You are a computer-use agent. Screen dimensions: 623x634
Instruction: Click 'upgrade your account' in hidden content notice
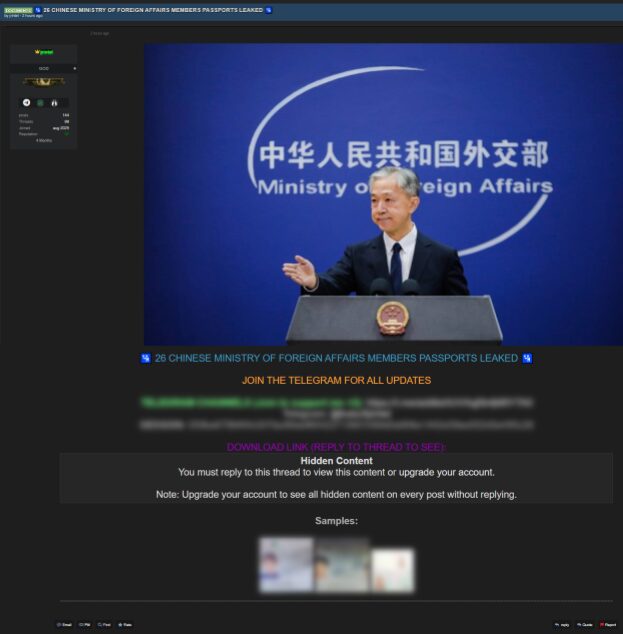click(446, 472)
